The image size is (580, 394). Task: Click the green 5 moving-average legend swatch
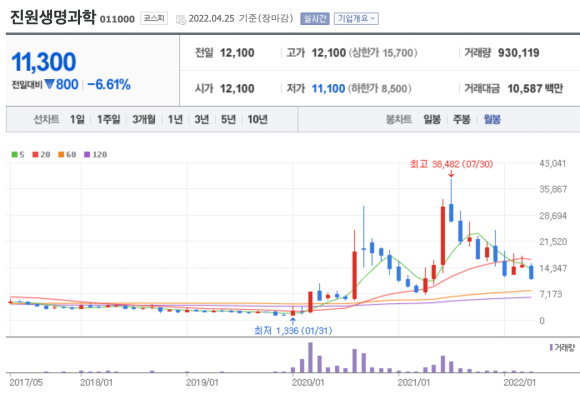(14, 155)
